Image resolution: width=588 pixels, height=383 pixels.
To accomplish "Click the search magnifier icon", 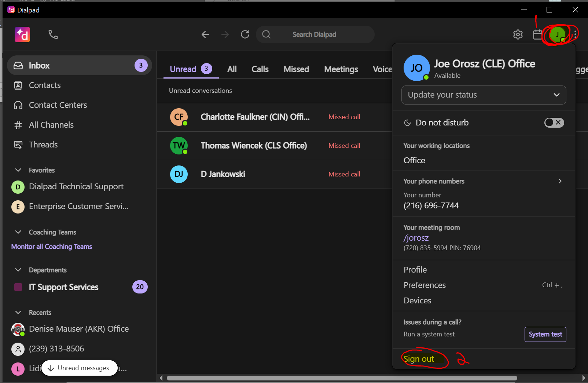I will click(266, 34).
